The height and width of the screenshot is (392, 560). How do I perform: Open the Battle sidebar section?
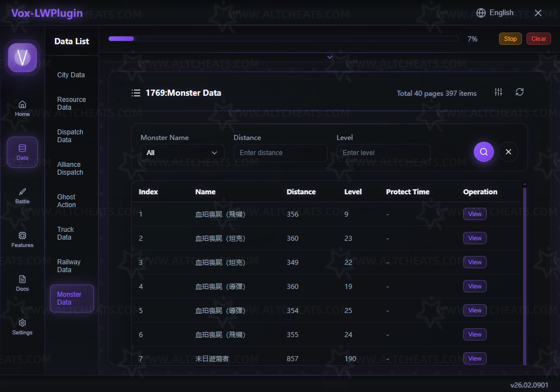[x=22, y=196]
